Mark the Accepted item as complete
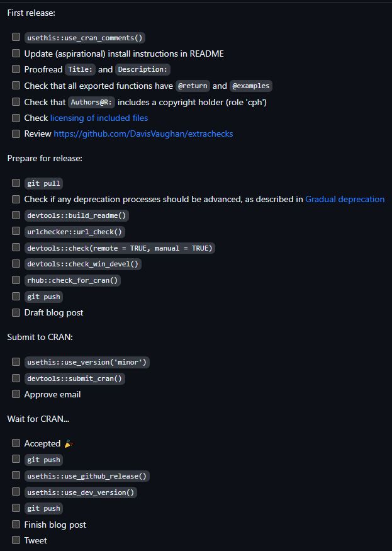This screenshot has width=392, height=551. (x=16, y=443)
